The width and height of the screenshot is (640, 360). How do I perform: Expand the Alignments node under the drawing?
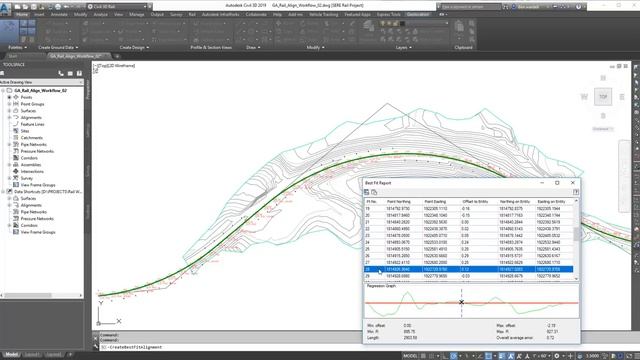tap(9, 118)
